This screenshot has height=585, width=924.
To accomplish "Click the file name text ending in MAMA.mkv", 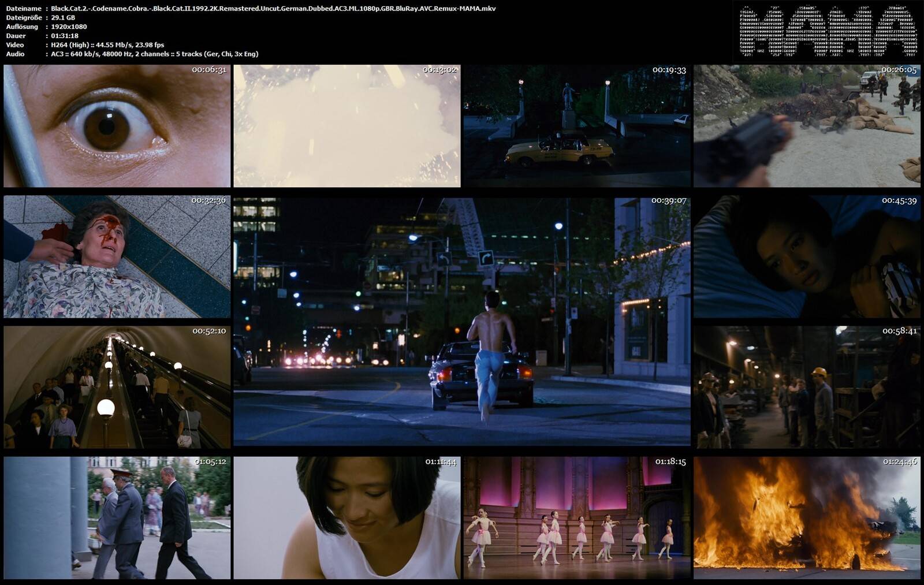I will [x=273, y=9].
